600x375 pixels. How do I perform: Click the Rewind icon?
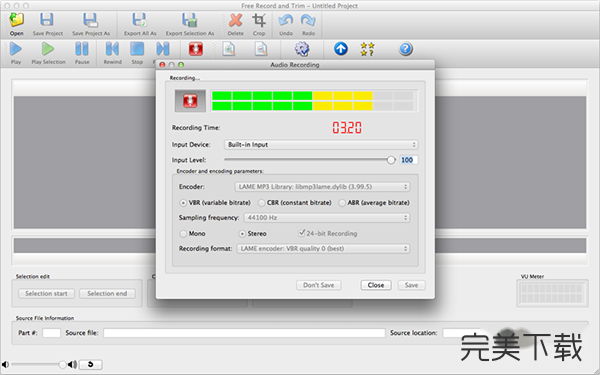[112, 49]
